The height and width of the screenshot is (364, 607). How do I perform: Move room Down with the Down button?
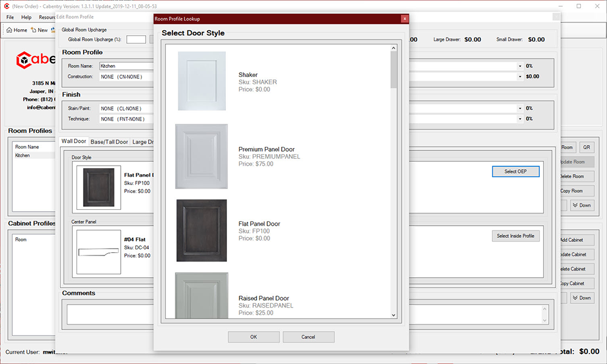point(582,206)
